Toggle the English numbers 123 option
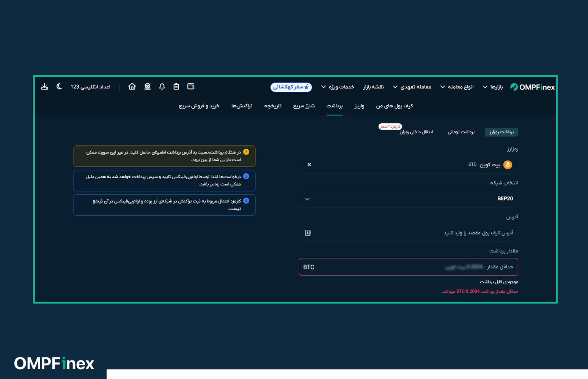This screenshot has height=379, width=588. point(90,87)
